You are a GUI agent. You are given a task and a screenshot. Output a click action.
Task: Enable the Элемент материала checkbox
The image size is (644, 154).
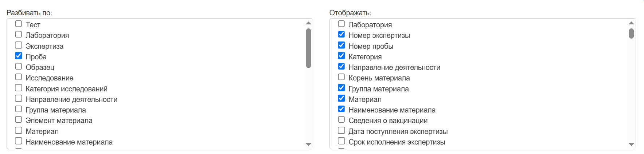(x=19, y=120)
